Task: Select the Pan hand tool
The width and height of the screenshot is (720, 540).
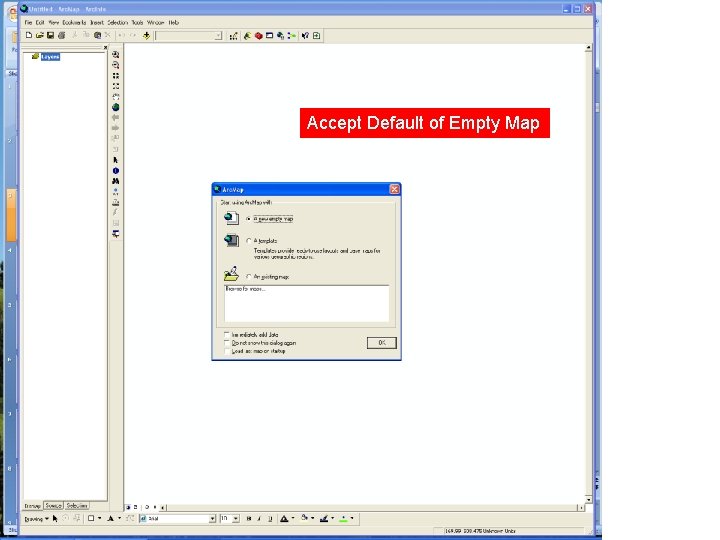Action: tap(116, 97)
